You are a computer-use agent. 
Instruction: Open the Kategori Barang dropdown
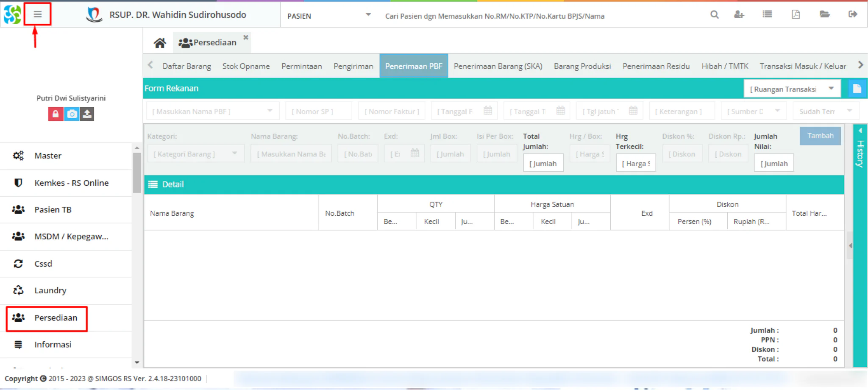[196, 154]
